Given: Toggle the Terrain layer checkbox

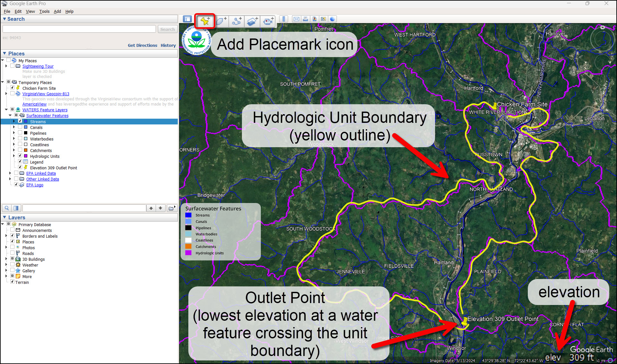Looking at the screenshot, I should pyautogui.click(x=13, y=282).
